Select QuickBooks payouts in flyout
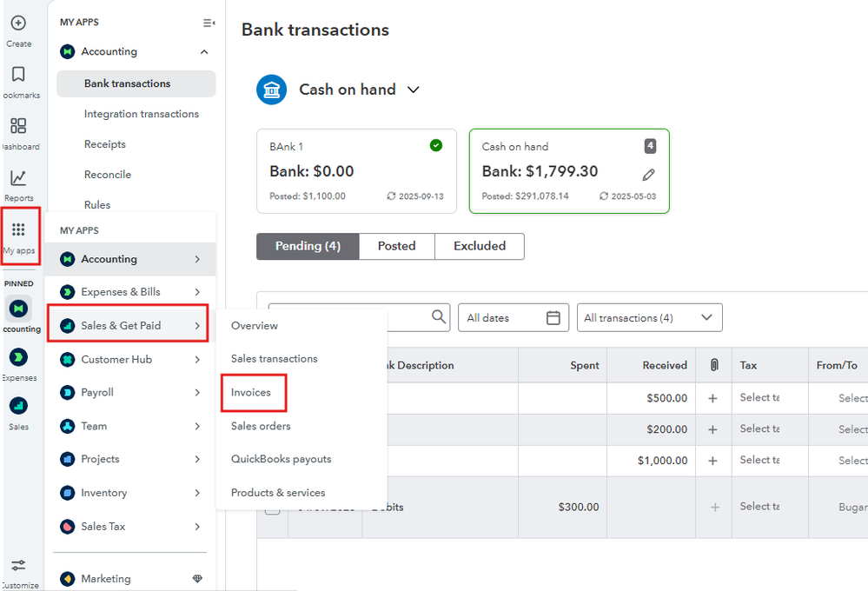The width and height of the screenshot is (868, 591). point(281,459)
